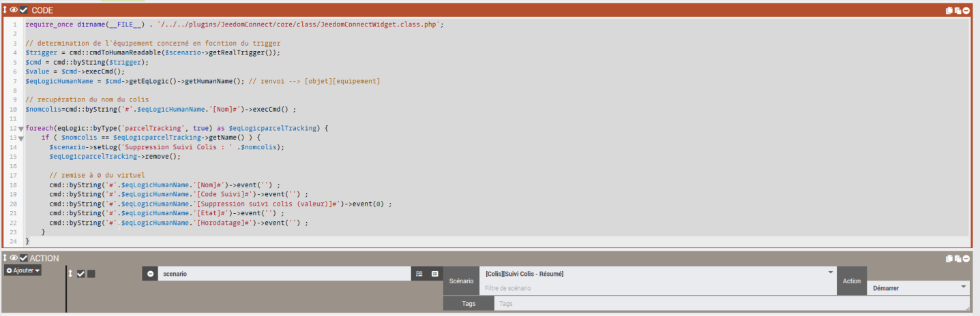Click the Filtre de scénario field
Screen dimensions: 980x316
(x=658, y=288)
